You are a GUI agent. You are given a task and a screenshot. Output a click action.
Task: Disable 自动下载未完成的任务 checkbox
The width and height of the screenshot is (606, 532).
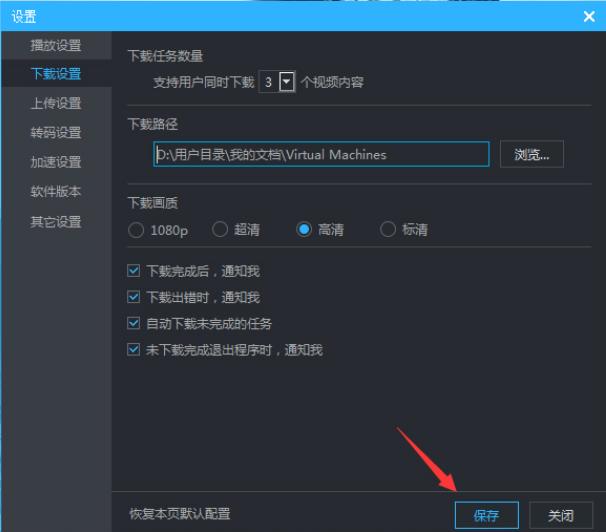point(134,324)
